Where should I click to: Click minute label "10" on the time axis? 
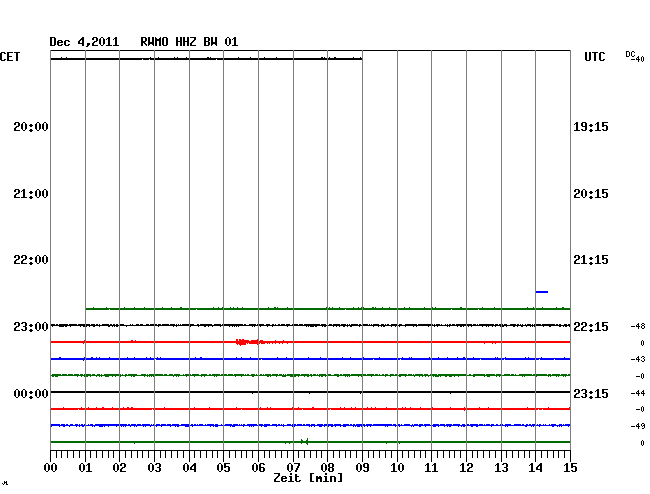pyautogui.click(x=397, y=468)
